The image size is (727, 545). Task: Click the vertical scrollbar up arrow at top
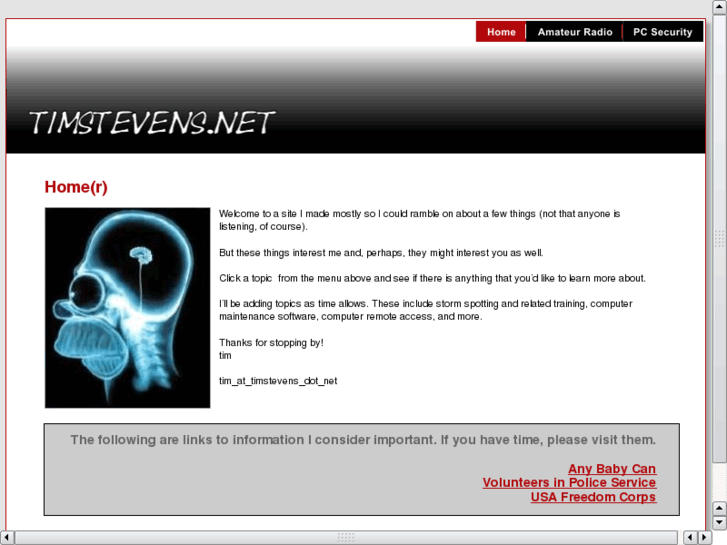tap(719, 6)
